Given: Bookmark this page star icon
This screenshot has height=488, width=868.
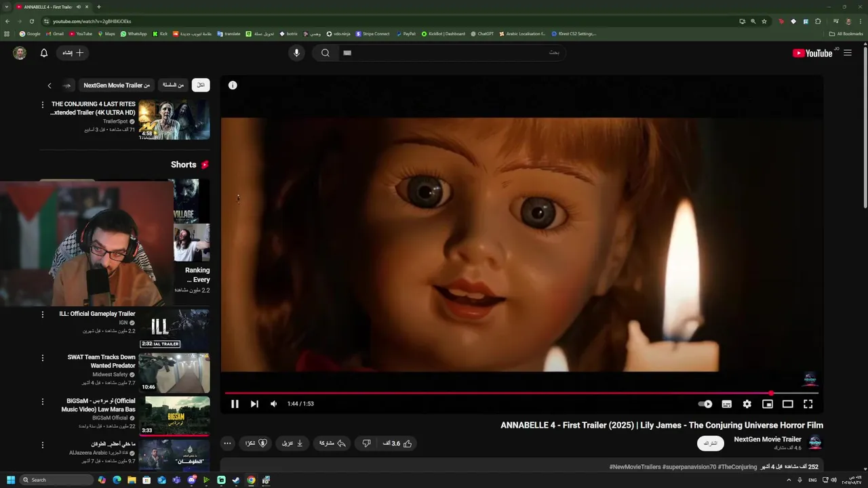Looking at the screenshot, I should click(x=764, y=21).
